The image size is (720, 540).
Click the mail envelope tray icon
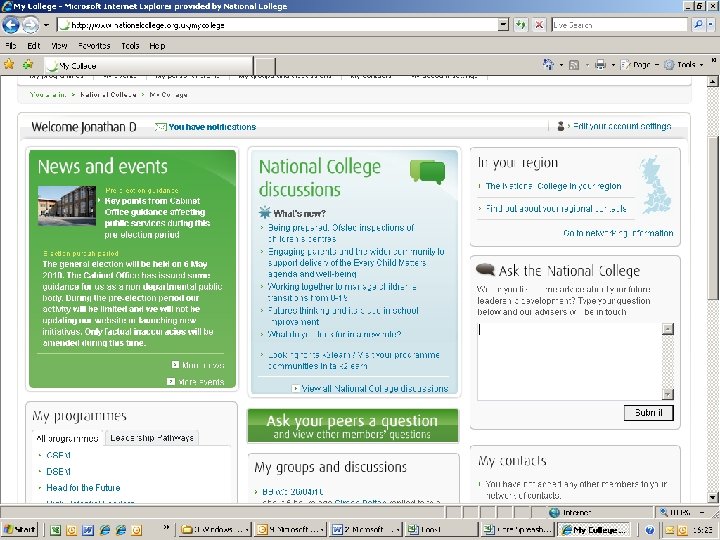668,530
